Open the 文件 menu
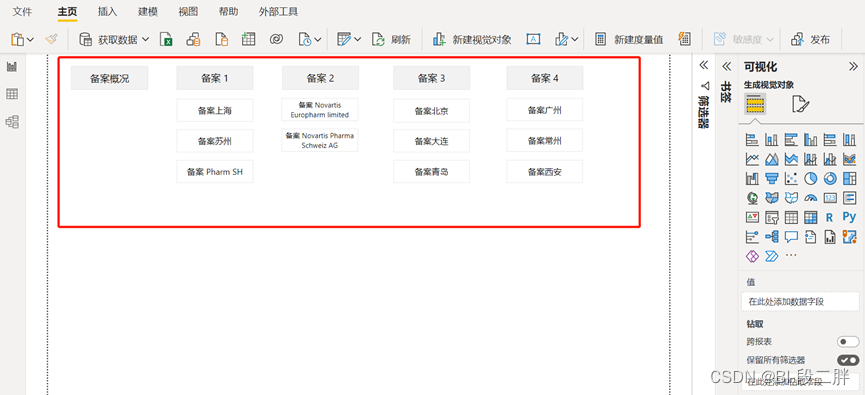Image resolution: width=865 pixels, height=395 pixels. coord(22,11)
